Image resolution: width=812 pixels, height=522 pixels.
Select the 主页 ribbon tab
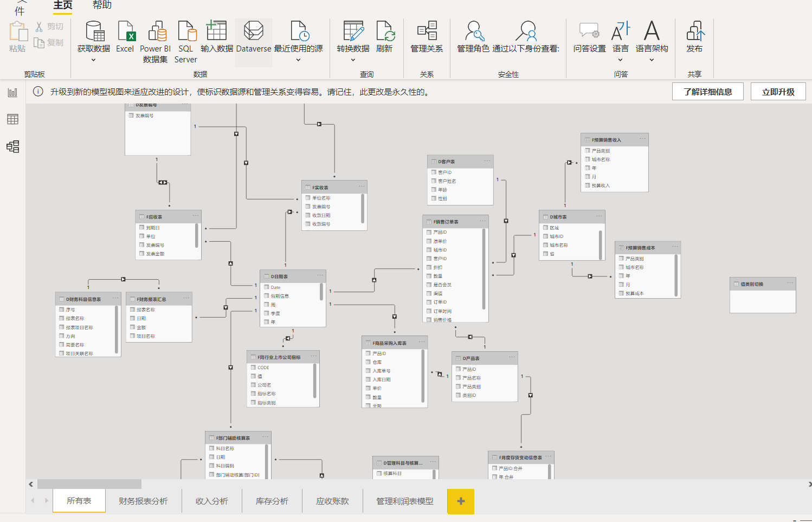63,5
